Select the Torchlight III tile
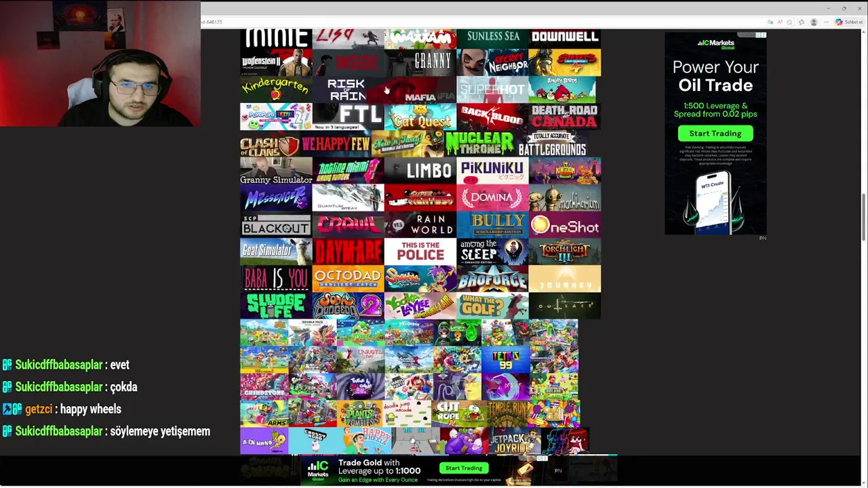Viewport: 868px width, 488px height. (x=564, y=251)
